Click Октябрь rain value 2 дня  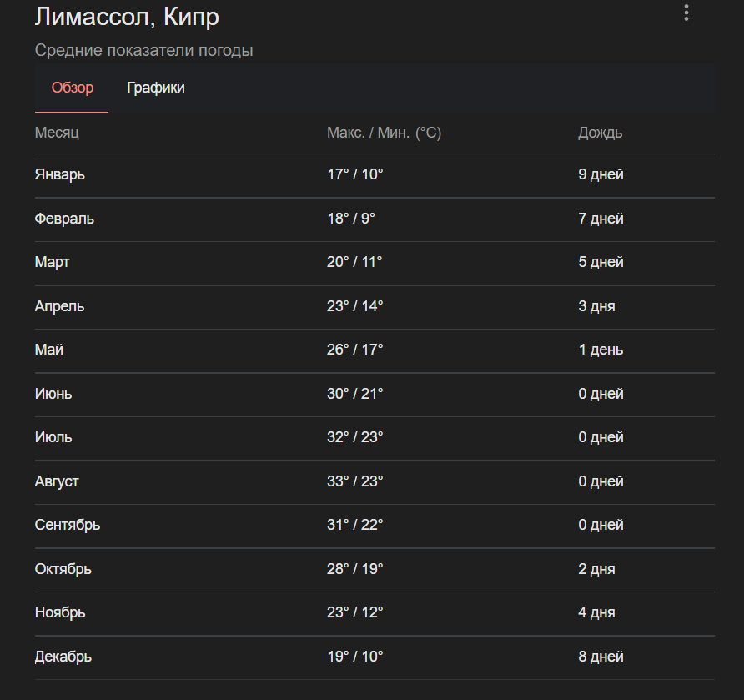tap(596, 569)
